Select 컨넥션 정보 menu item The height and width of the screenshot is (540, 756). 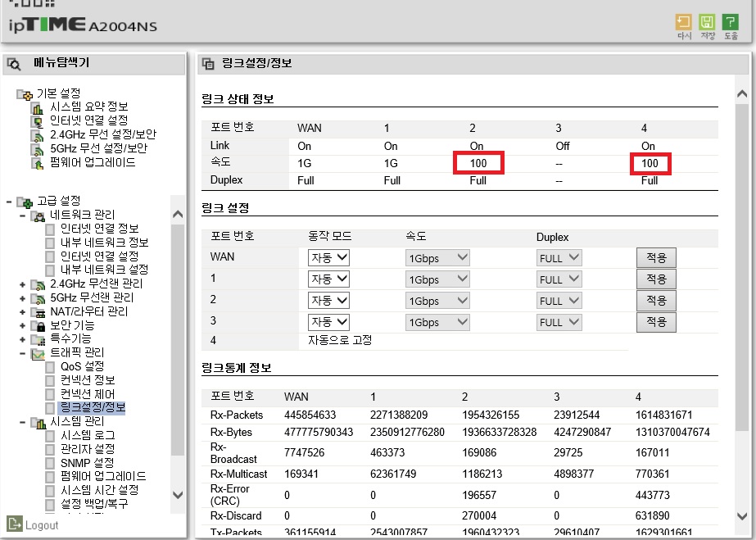[88, 380]
